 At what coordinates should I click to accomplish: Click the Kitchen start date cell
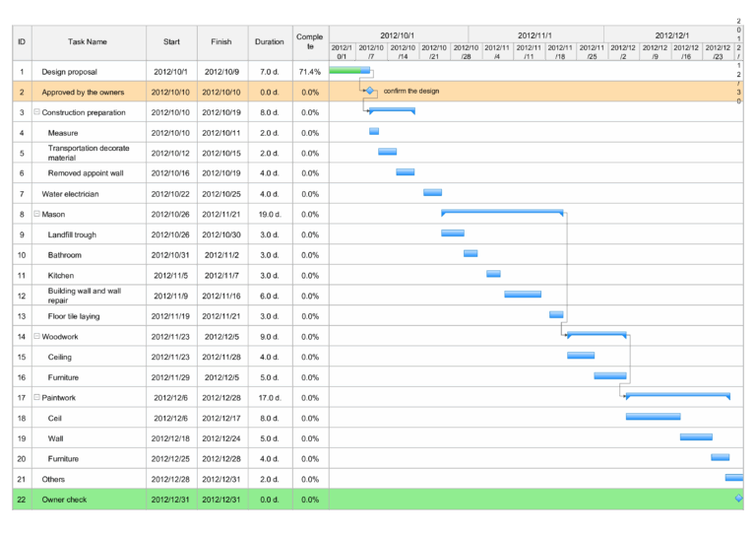tap(171, 276)
